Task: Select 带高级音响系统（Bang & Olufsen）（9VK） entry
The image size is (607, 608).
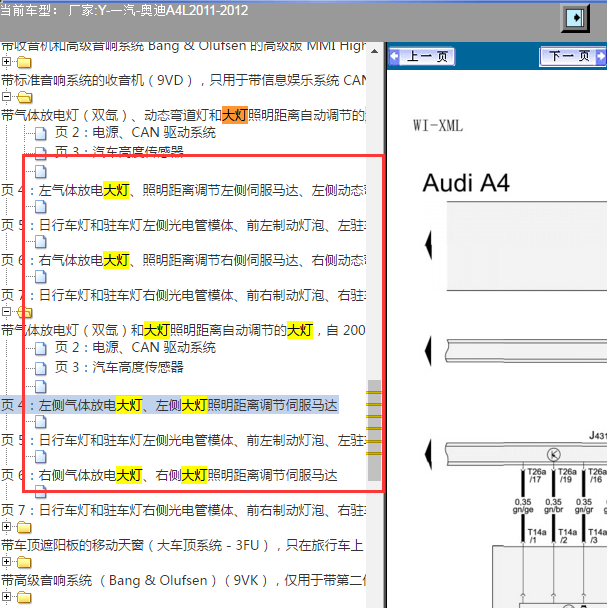Action: pyautogui.click(x=183, y=580)
